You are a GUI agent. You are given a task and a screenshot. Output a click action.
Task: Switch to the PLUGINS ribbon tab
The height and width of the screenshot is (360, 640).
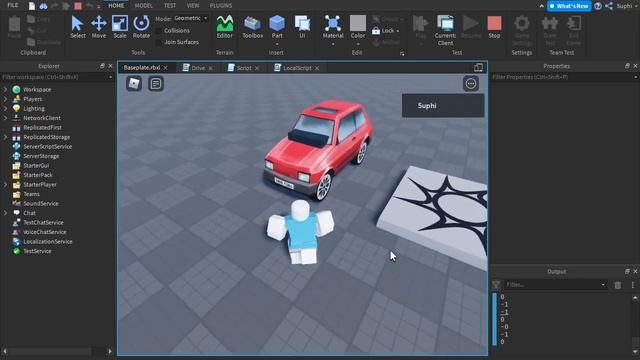coord(221,6)
